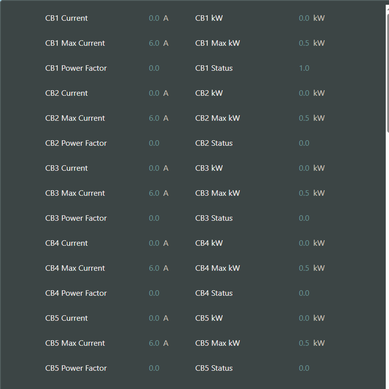Select the CB3 Status label
Viewport: 389px width, 389px height.
(x=214, y=218)
